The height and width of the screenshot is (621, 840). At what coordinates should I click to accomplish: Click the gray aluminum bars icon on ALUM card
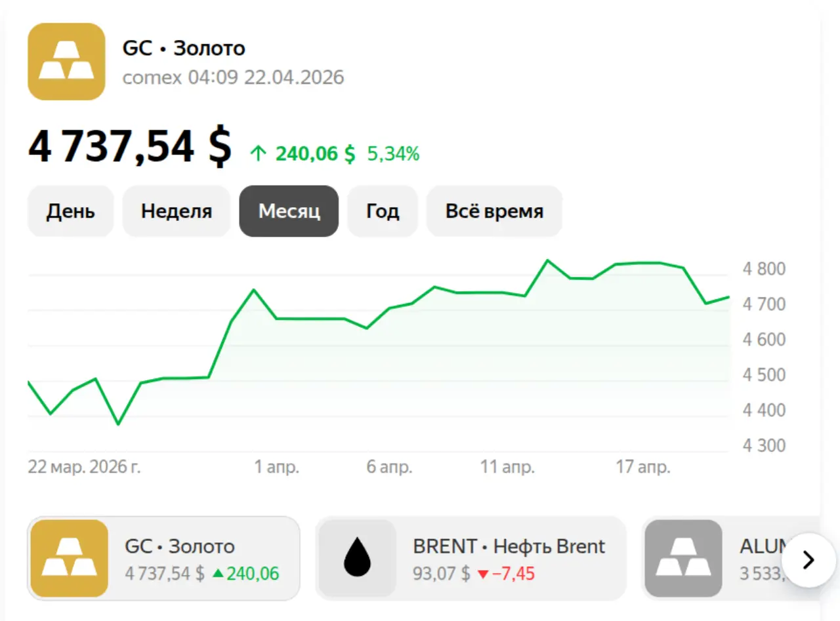(684, 558)
